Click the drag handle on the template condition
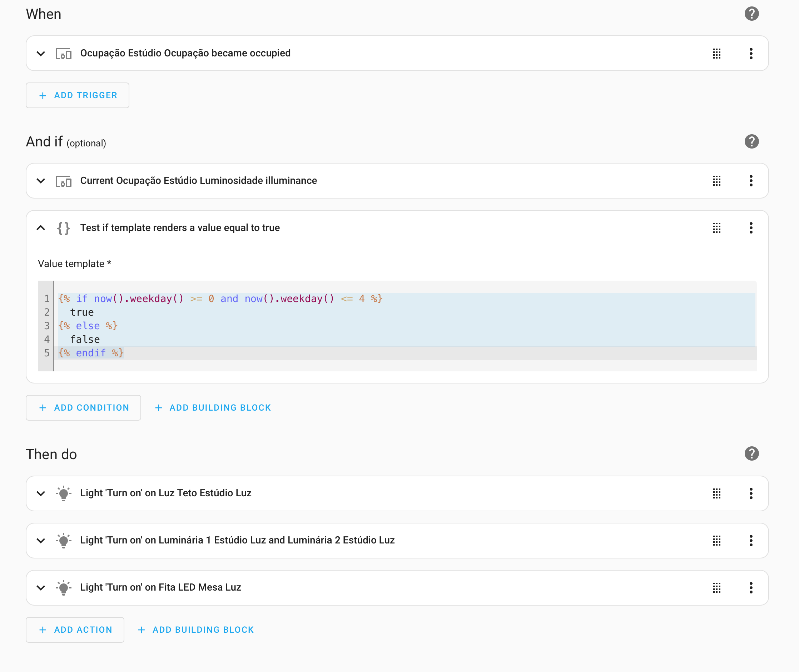 (x=717, y=228)
